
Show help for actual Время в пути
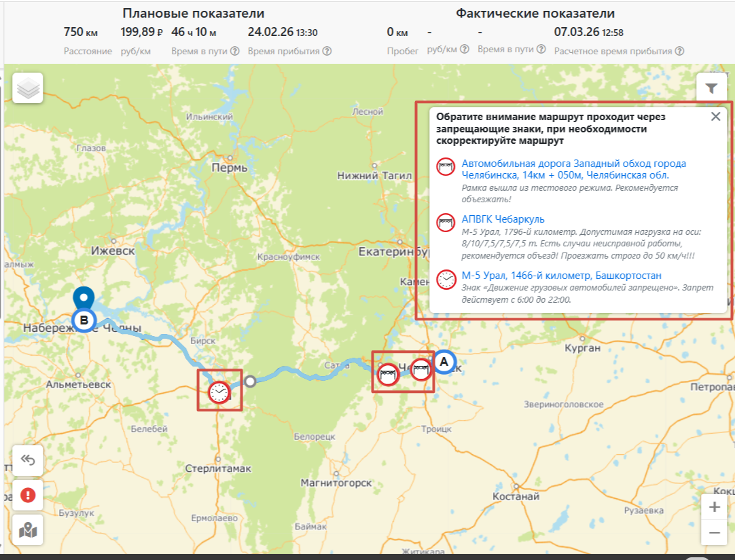(541, 49)
